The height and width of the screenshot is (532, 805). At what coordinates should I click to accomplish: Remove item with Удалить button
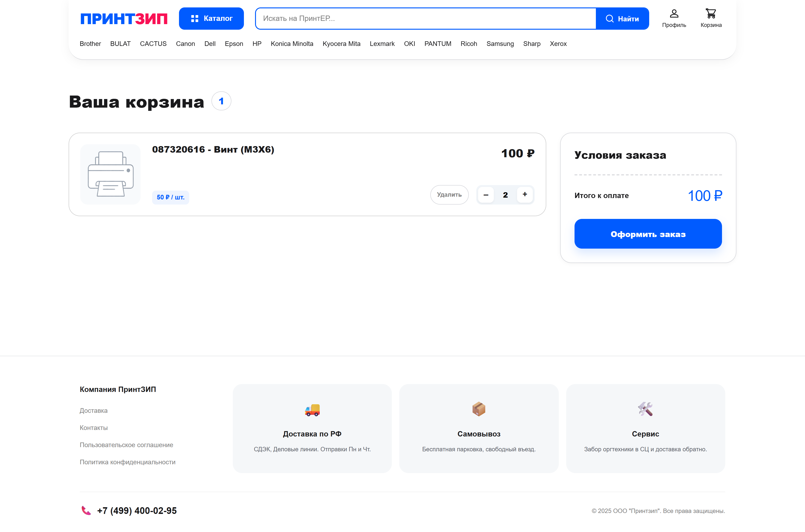449,195
